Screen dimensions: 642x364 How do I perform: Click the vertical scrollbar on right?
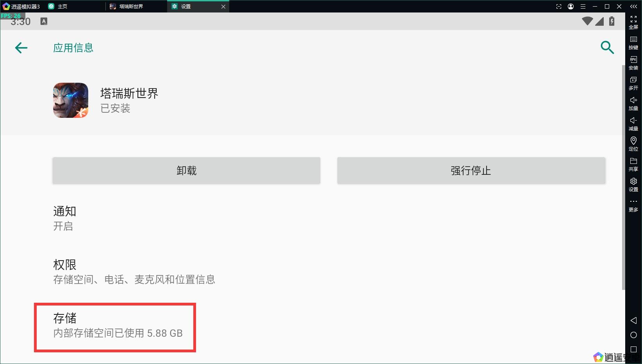[x=623, y=178]
